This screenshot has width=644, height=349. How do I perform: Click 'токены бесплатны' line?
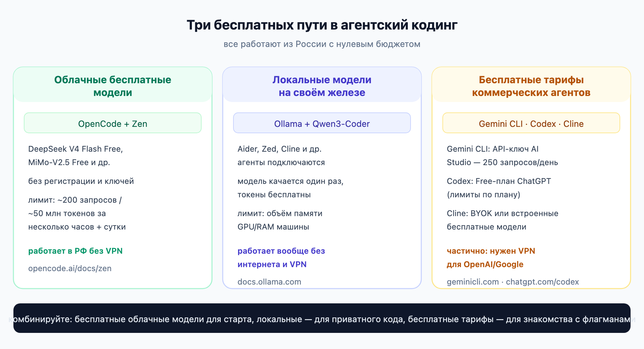click(274, 195)
